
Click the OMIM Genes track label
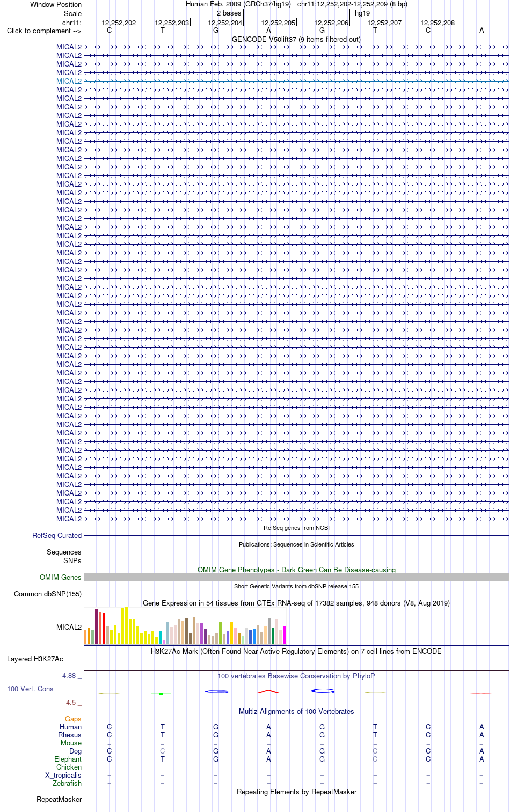[x=61, y=577]
